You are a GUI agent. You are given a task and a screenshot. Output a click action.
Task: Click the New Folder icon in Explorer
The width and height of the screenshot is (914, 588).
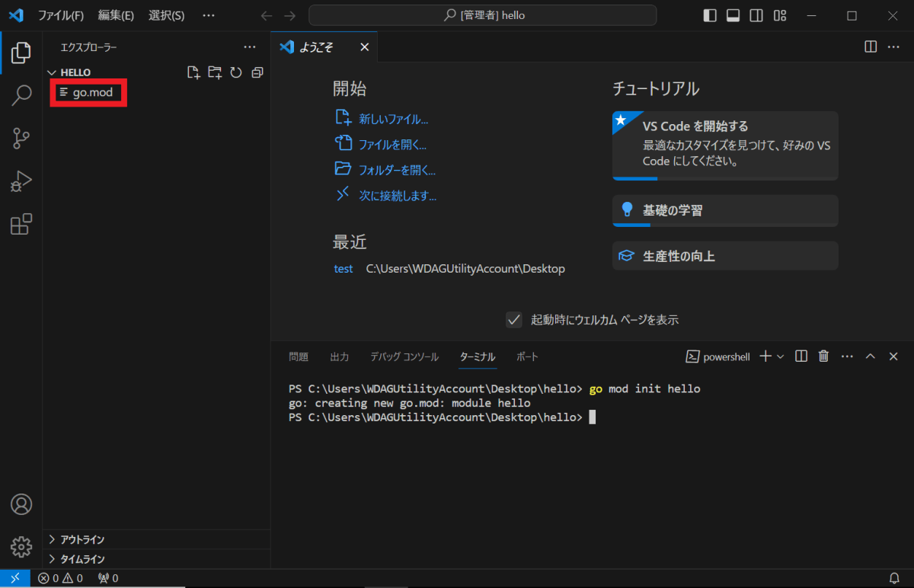(x=215, y=72)
